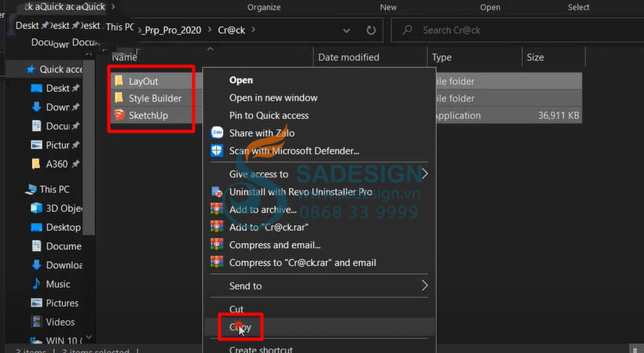Click the Style Builder folder icon

coord(119,98)
